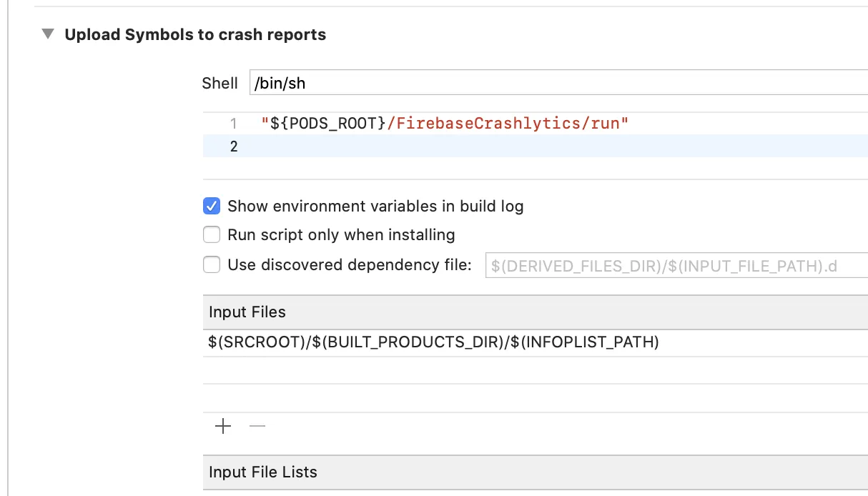Select the $(SRCROOT) Info.plist input file entry

[433, 342]
